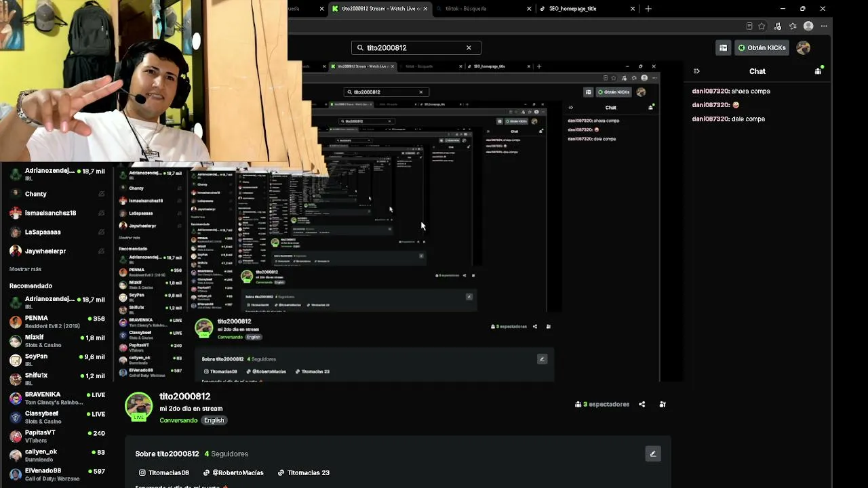Open SoyPan's IRL stream

(x=58, y=359)
